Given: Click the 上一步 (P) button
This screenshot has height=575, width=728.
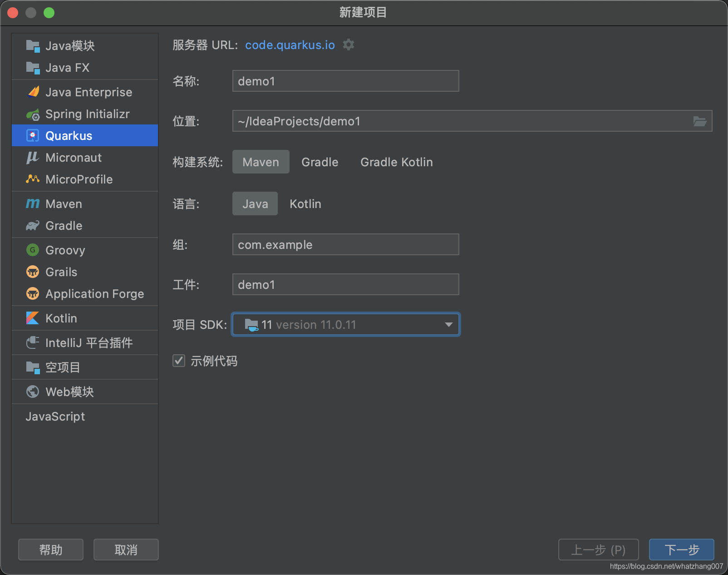Looking at the screenshot, I should click(599, 550).
